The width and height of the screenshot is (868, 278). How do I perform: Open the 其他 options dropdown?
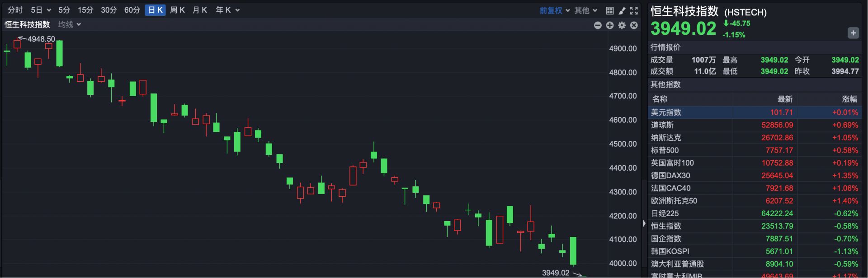(585, 10)
